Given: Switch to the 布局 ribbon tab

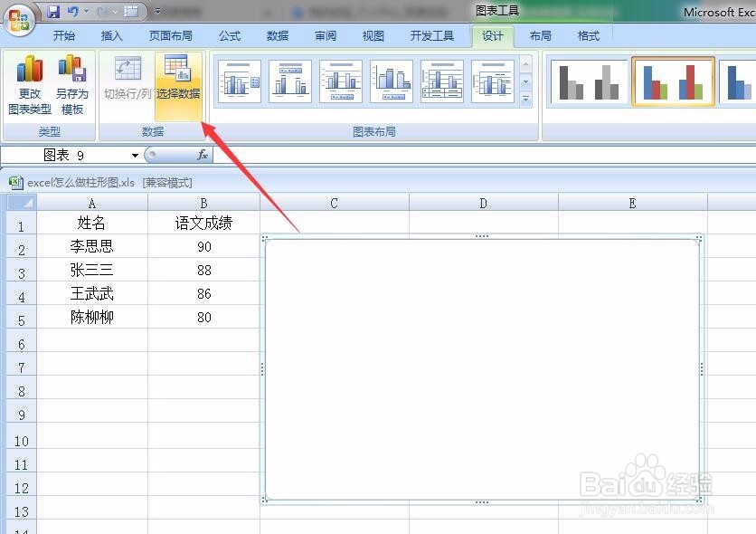Looking at the screenshot, I should 540,36.
